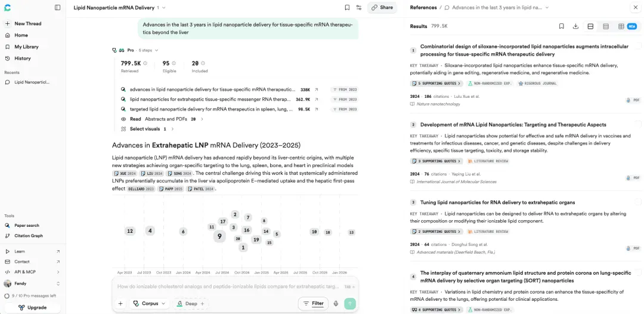
Task: Open the PDF for the Lulu Xue paper
Action: point(633,100)
